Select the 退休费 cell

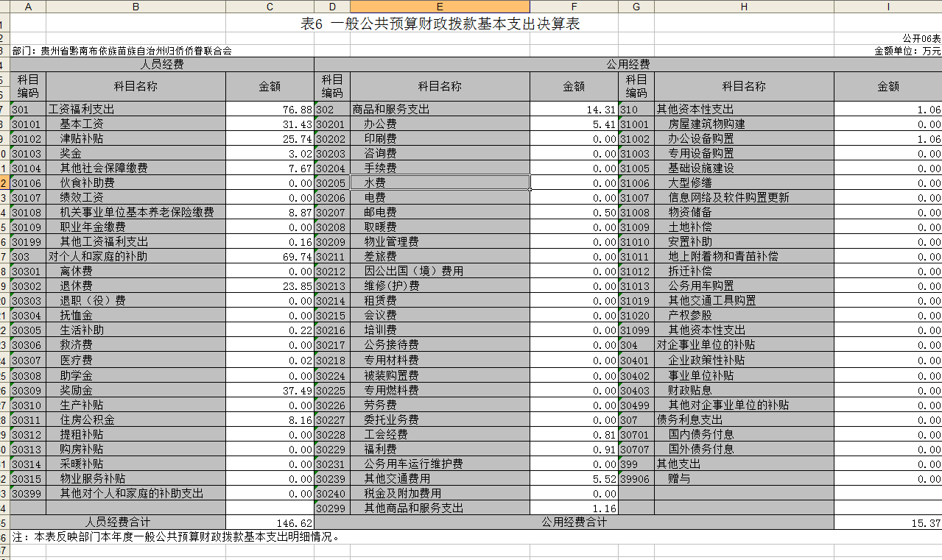click(x=136, y=286)
